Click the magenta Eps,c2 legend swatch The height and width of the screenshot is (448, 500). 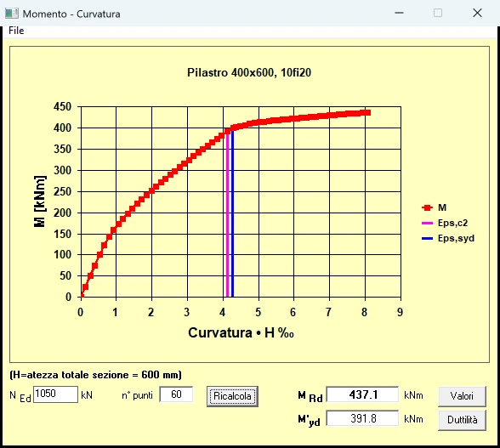click(427, 224)
